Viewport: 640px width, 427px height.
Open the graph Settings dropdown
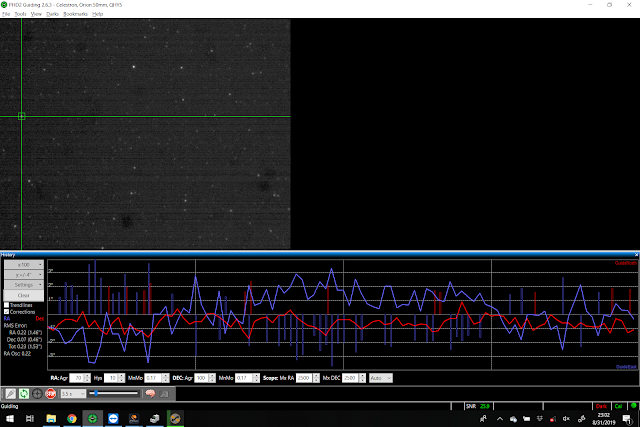24,285
